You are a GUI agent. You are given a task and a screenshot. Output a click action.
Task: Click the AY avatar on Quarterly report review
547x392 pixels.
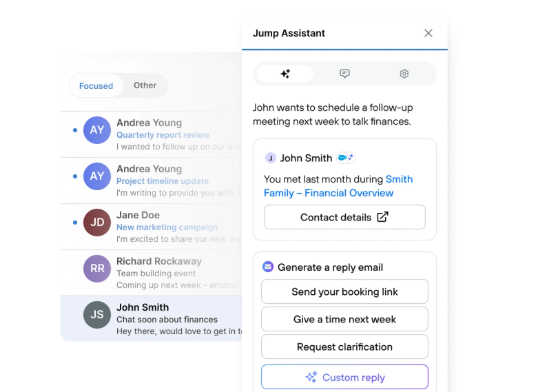97,130
